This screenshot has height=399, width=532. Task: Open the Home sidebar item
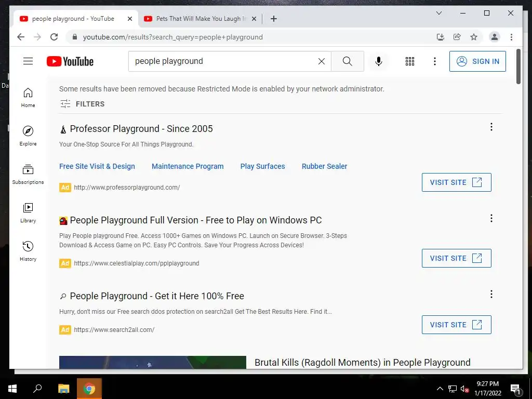click(x=28, y=98)
